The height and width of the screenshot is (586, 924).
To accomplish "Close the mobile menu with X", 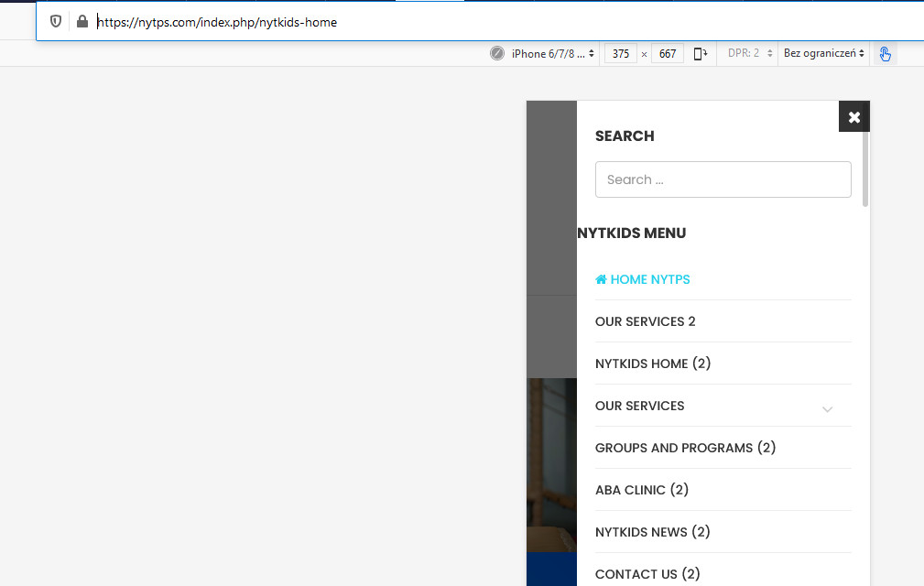I will tap(853, 117).
